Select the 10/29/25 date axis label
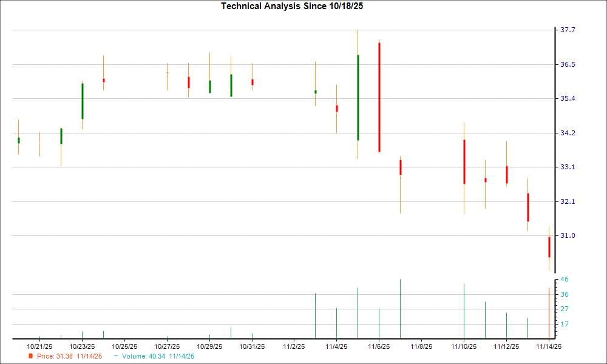607x364 pixels. click(209, 343)
